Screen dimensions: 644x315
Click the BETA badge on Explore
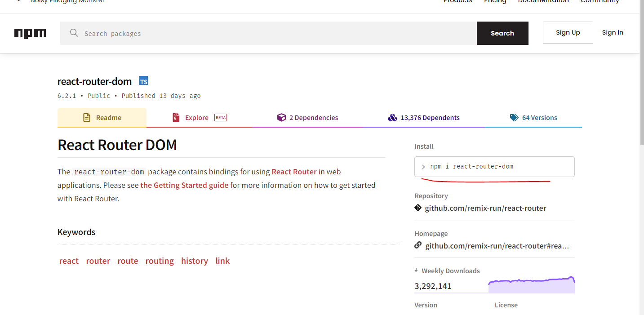pos(221,118)
